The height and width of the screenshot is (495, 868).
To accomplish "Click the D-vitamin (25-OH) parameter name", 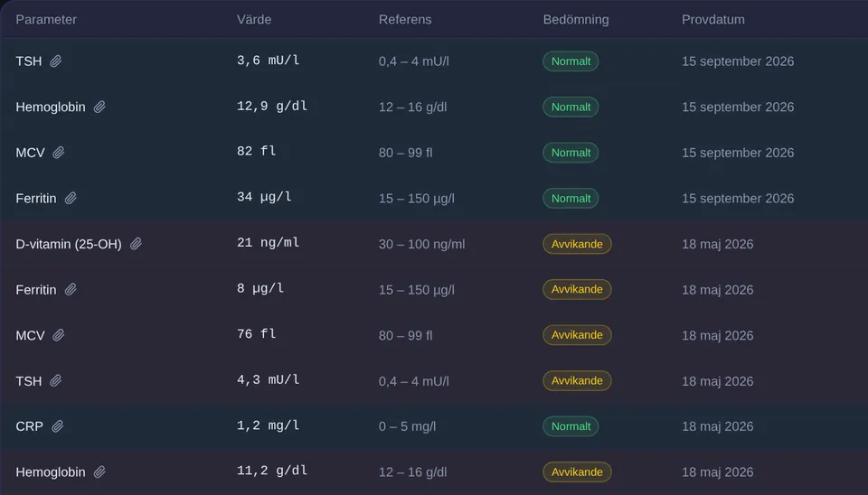I will coord(69,244).
